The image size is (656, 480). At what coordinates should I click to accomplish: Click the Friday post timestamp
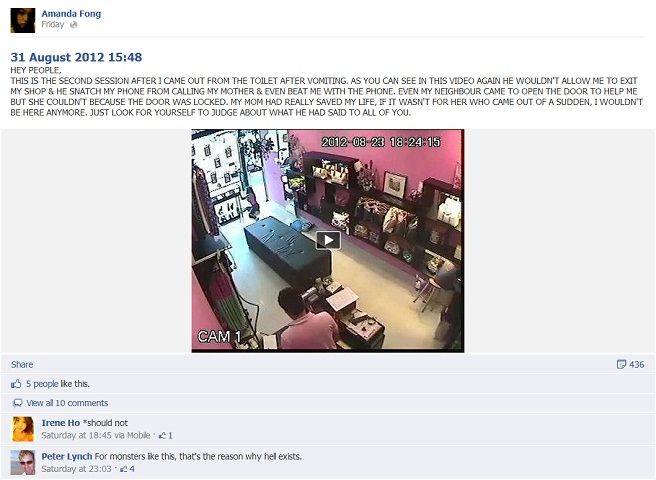coord(53,25)
